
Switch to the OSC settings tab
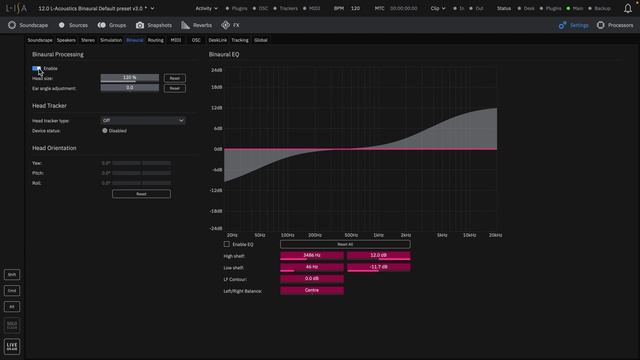tap(196, 40)
